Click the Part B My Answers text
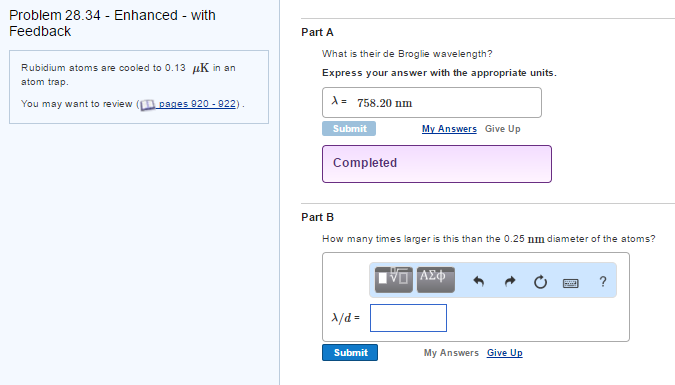 (x=451, y=353)
